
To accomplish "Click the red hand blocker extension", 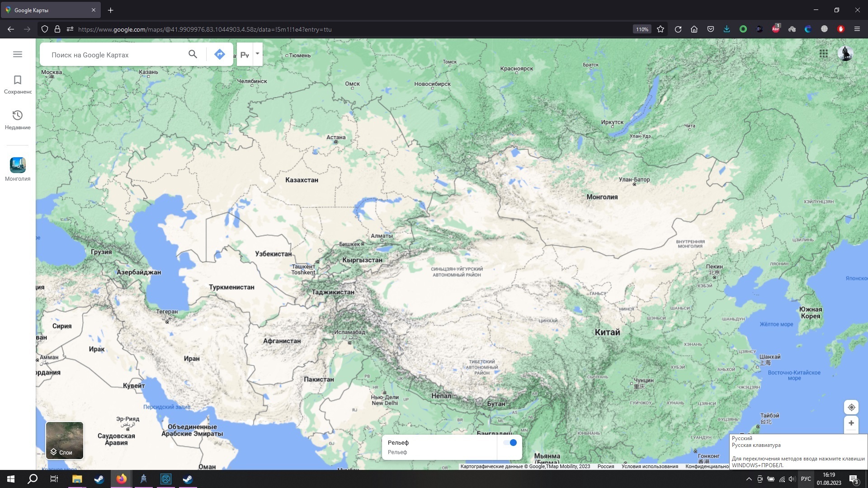I will pyautogui.click(x=841, y=29).
